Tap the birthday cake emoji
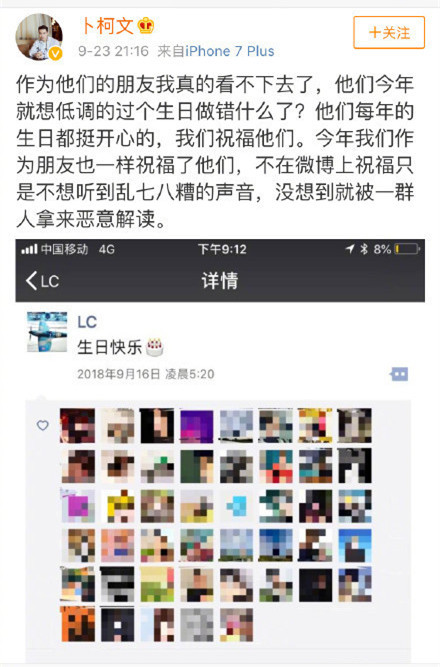Screen dimensions: 440x667 click(154, 347)
